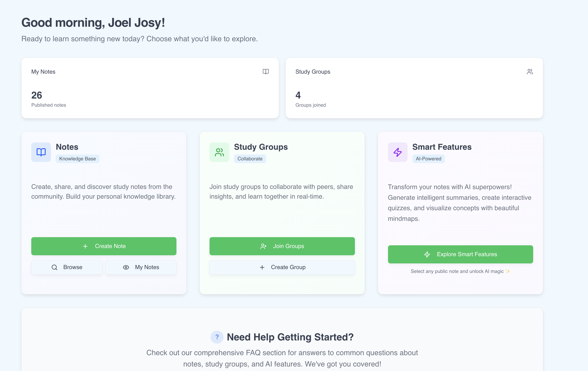Click the book icon in My Notes card
588x371 pixels.
click(x=266, y=72)
